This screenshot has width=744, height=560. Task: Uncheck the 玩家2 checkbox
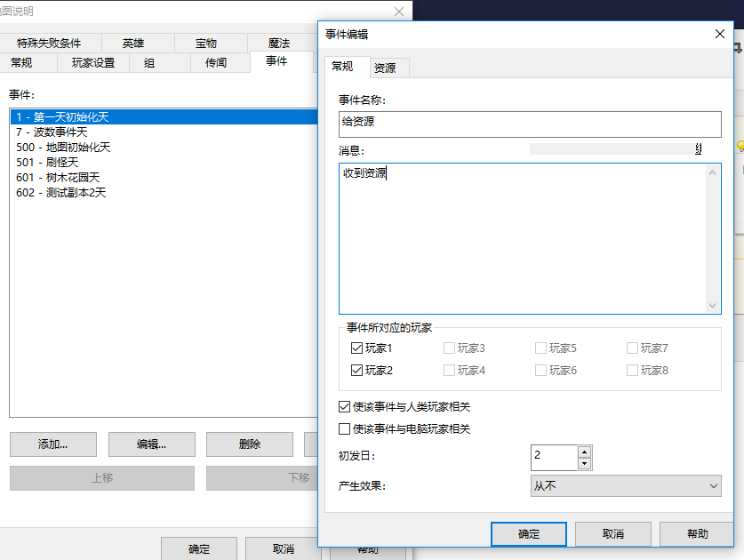[357, 371]
